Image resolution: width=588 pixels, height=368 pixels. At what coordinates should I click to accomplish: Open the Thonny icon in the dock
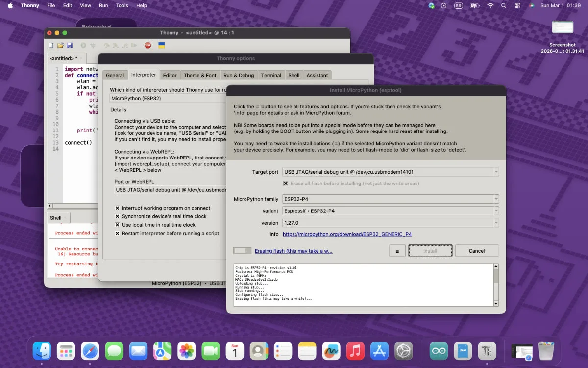coord(487,351)
